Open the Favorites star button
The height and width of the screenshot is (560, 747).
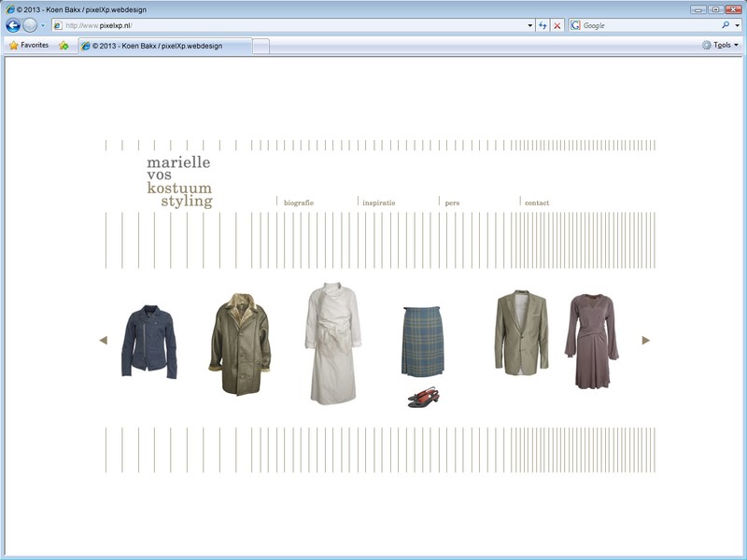click(28, 45)
